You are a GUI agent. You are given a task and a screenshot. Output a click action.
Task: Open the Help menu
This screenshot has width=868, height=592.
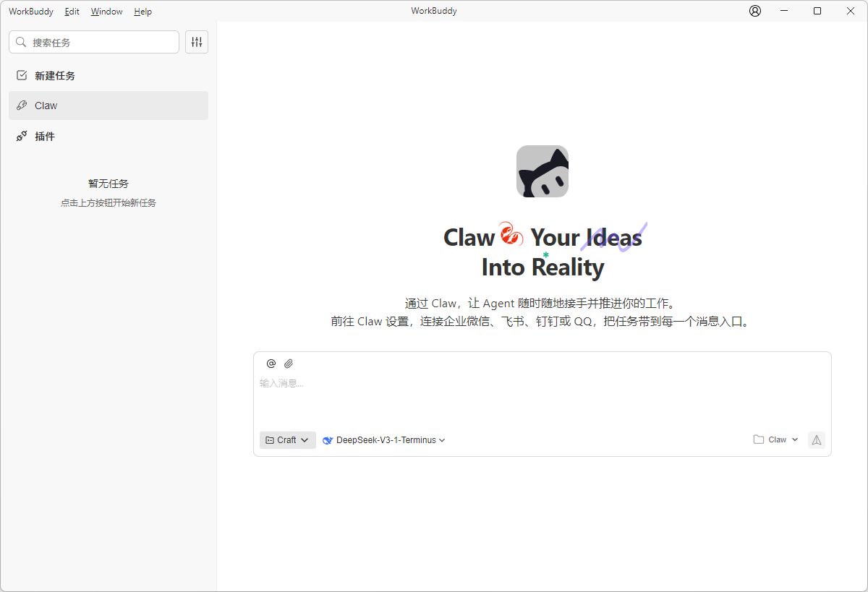[142, 12]
